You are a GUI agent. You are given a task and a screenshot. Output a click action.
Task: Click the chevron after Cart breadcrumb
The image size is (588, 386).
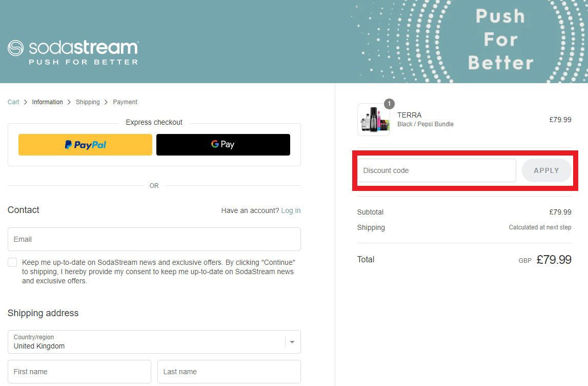click(x=26, y=102)
